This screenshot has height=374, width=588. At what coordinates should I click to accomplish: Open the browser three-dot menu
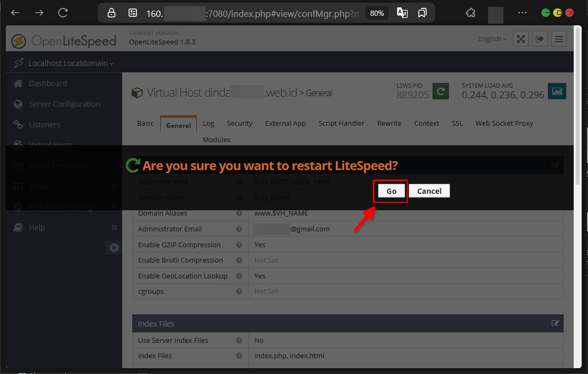[x=522, y=13]
